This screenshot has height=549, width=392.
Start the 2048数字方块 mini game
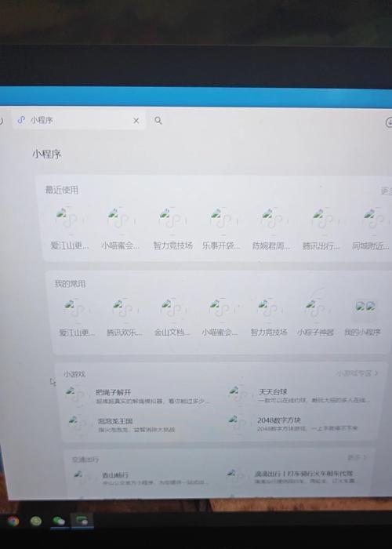[x=293, y=424]
